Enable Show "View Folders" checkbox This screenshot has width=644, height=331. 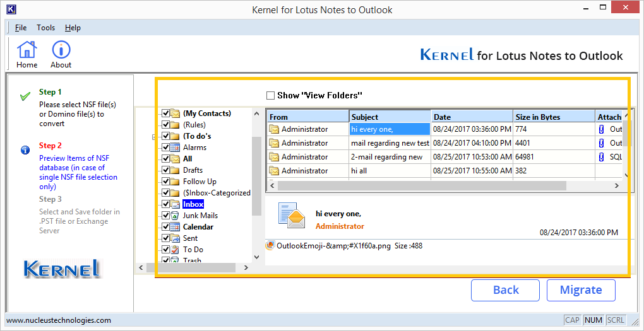coord(270,96)
